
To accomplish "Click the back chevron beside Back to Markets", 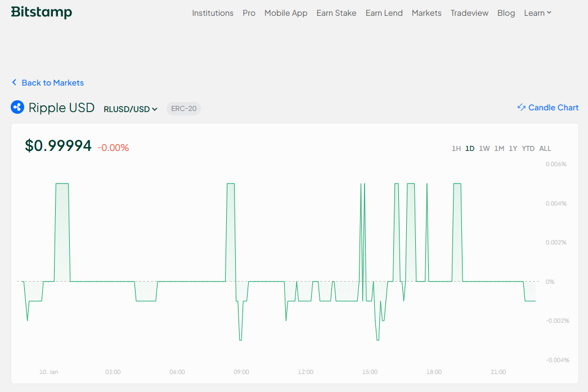I will click(14, 82).
